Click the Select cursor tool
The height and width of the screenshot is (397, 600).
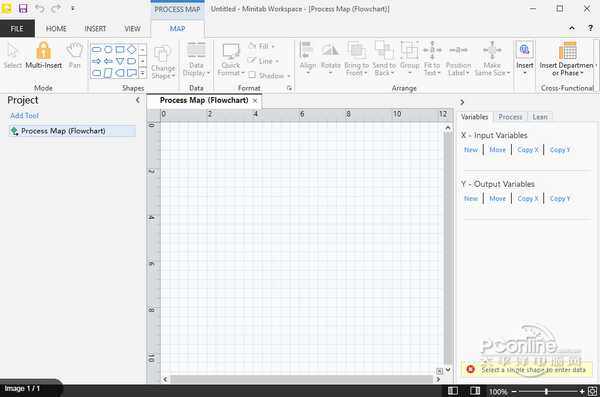click(13, 55)
